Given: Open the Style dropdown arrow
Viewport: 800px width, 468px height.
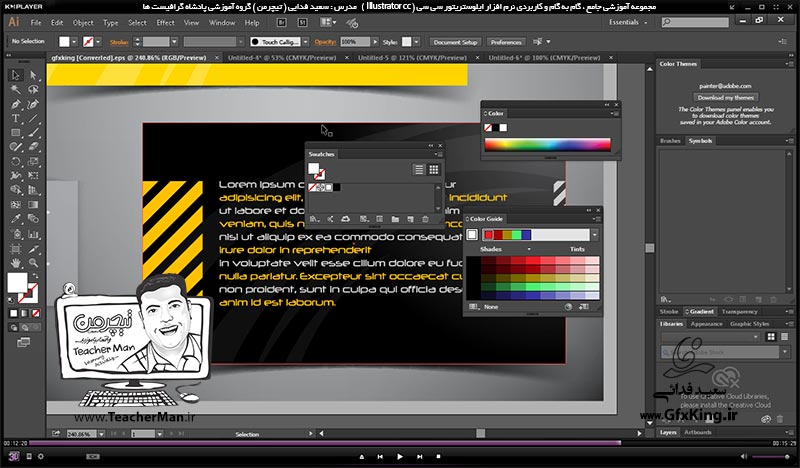Looking at the screenshot, I should [x=416, y=42].
